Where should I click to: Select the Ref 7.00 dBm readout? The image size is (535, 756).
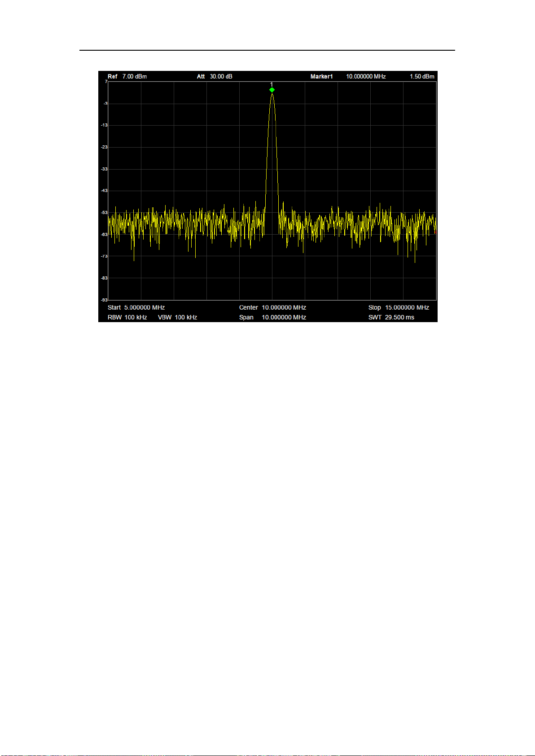[x=127, y=76]
